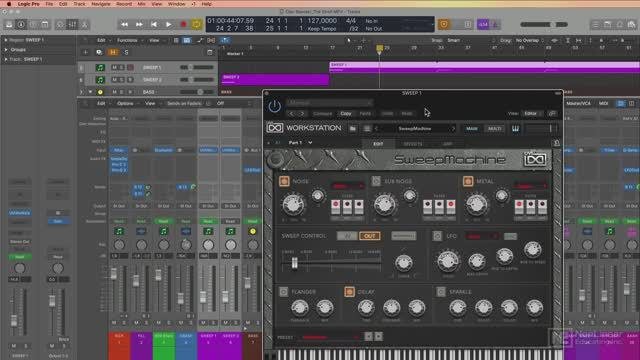Open the Mixer button in the control bar

tap(72, 24)
